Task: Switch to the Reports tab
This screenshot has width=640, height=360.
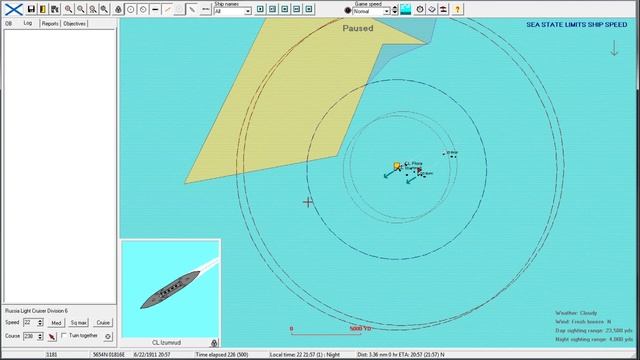Action: click(50, 24)
